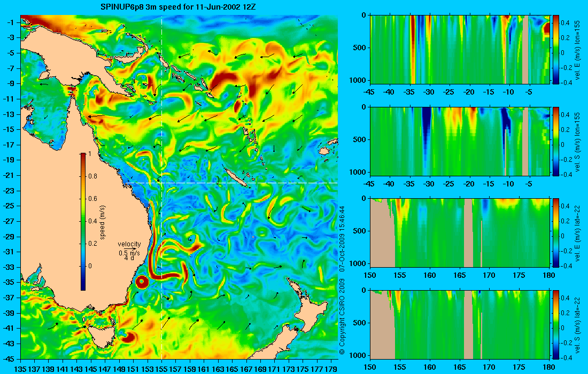Click the eastward velocity section plot at lat=-22
The height and width of the screenshot is (374, 588).
[x=460, y=233]
